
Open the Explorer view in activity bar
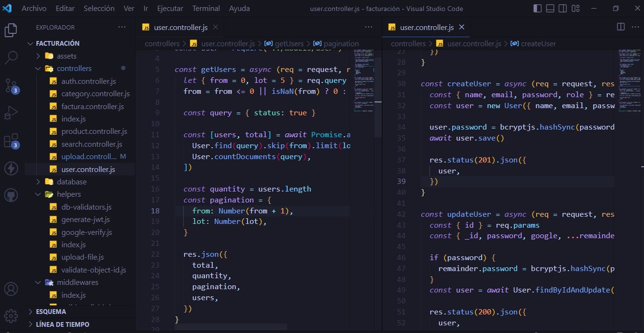pos(10,30)
